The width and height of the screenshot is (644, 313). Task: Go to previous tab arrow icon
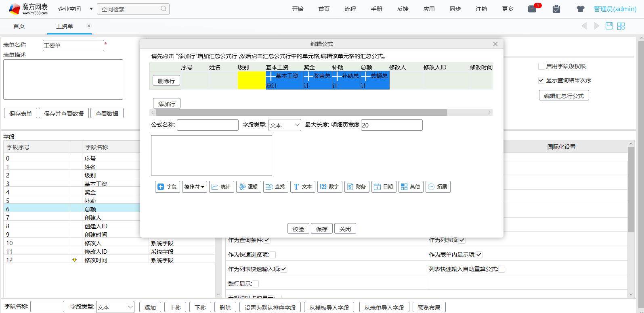584,26
